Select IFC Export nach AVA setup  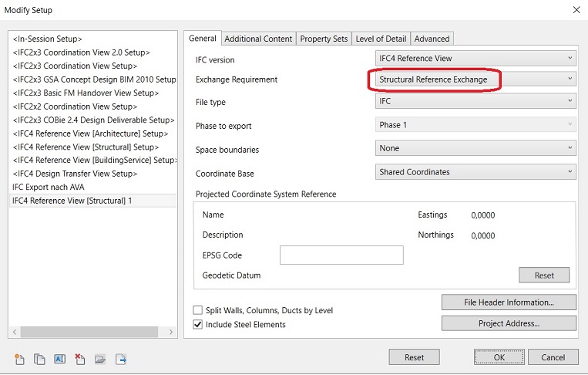point(49,187)
